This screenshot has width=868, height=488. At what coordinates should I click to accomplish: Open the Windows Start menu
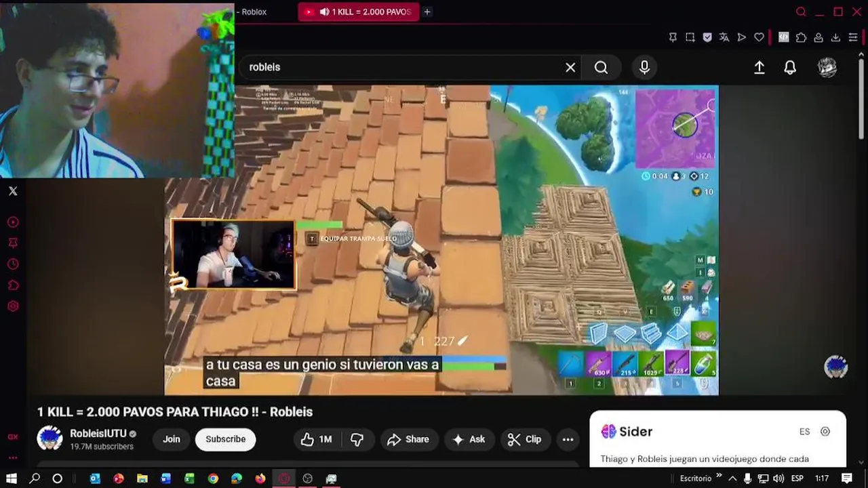[12, 479]
